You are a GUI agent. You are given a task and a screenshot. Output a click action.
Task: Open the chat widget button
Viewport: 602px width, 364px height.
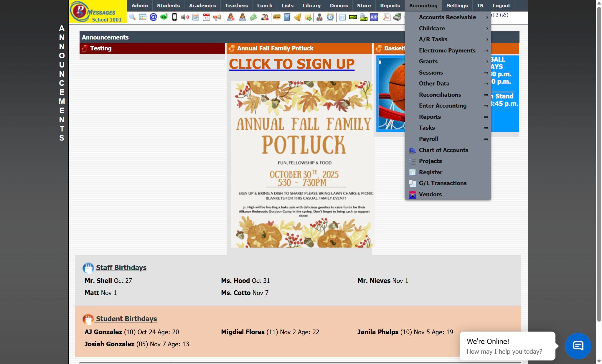578,346
